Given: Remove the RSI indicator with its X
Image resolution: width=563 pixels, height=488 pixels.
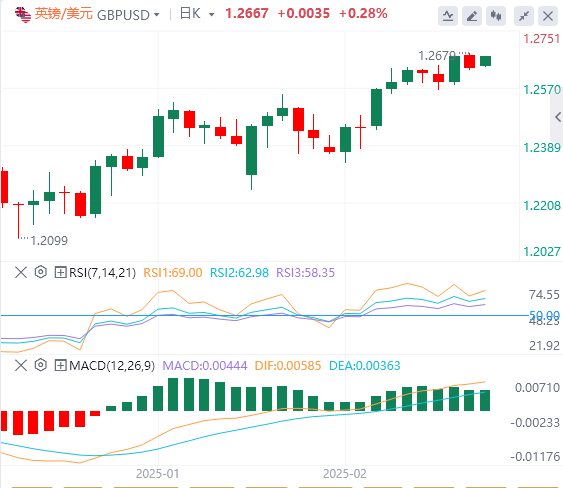Looking at the screenshot, I should [21, 272].
